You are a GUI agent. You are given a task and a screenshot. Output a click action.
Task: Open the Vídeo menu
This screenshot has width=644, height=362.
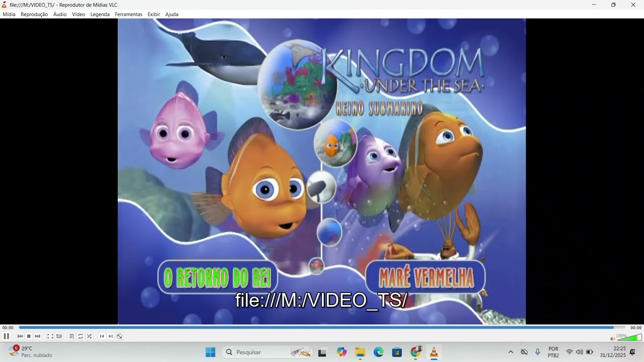pos(78,14)
